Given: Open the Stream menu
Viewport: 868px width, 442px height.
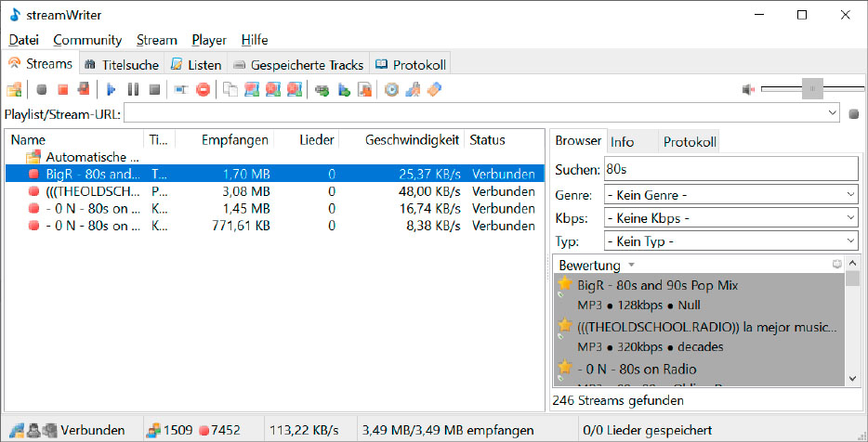Looking at the screenshot, I should [157, 40].
